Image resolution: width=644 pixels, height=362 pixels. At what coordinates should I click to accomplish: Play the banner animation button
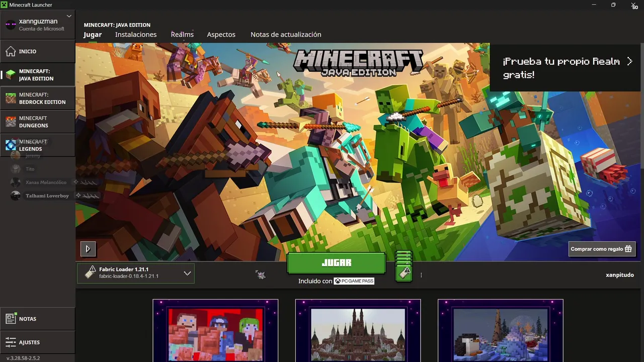point(88,248)
